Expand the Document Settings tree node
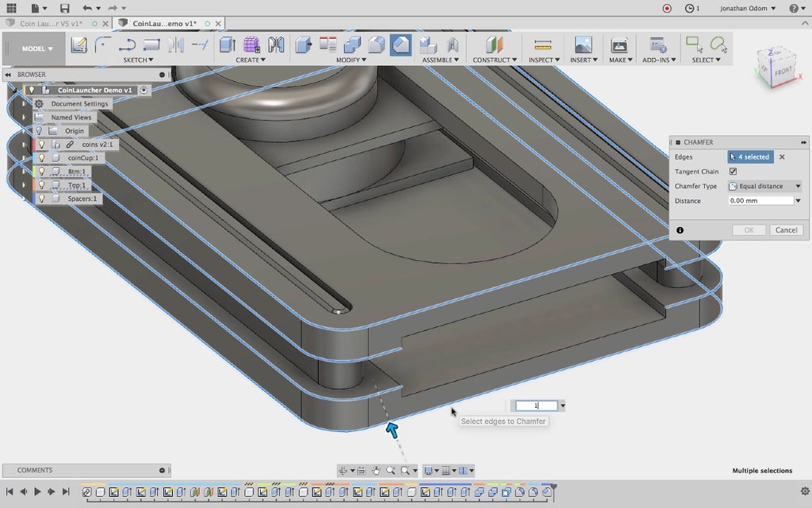This screenshot has width=812, height=508. point(24,104)
